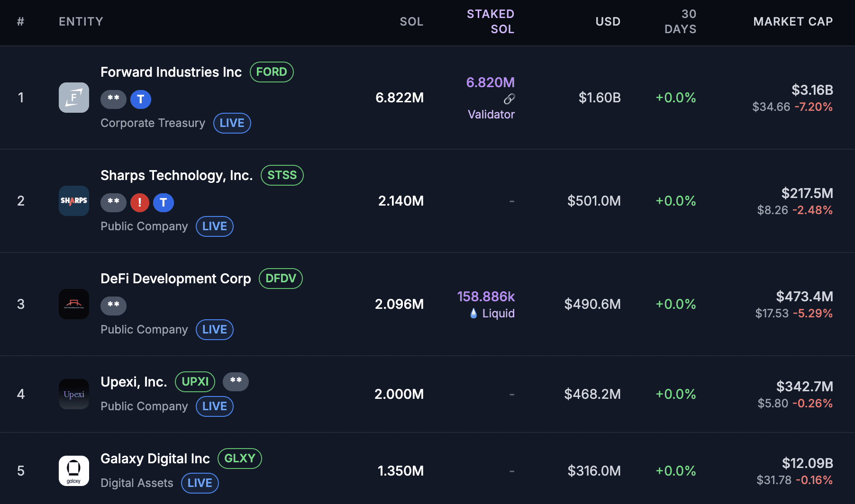
Task: Click the Corporate Treasury category label
Action: tap(153, 123)
